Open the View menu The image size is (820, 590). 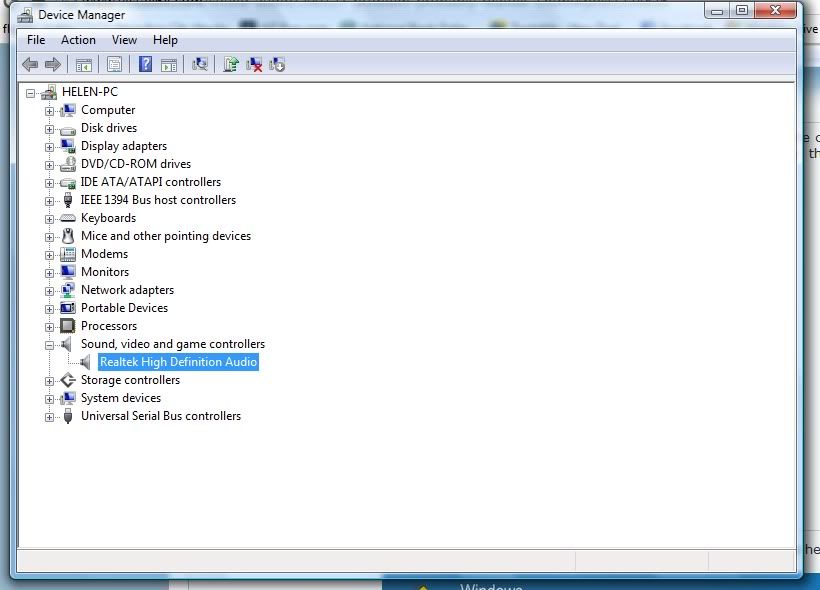tap(124, 40)
